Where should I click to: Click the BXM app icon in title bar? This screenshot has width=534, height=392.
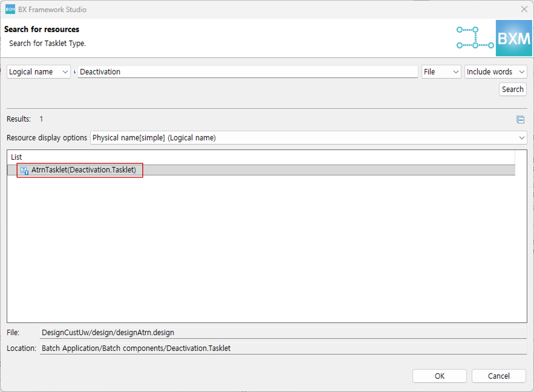tap(10, 9)
